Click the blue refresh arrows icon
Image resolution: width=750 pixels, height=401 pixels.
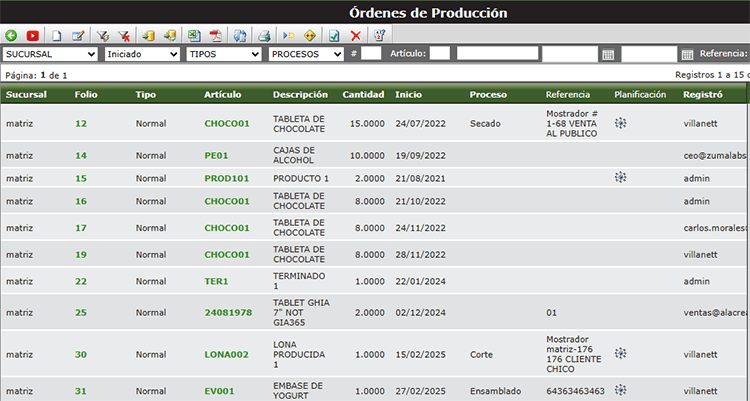240,35
